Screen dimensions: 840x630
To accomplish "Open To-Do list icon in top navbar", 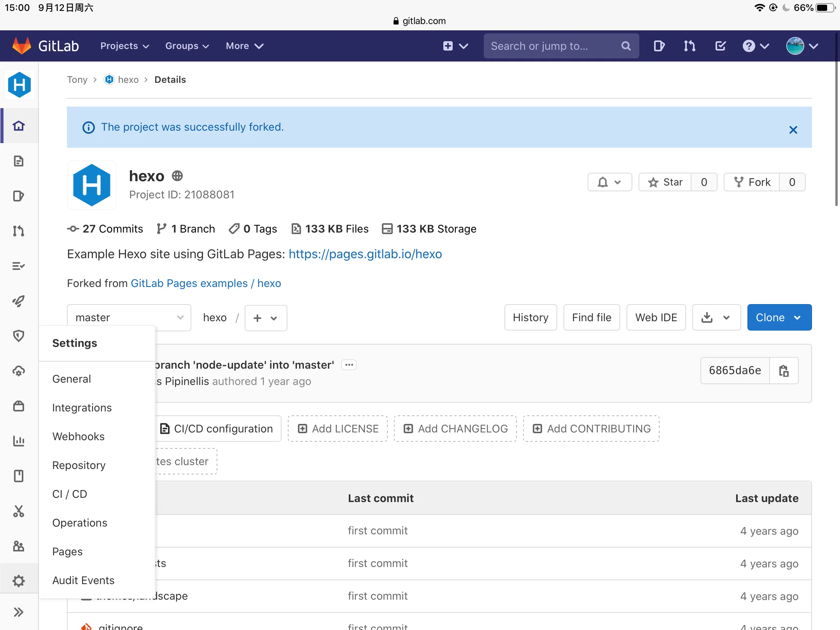I will [x=720, y=46].
